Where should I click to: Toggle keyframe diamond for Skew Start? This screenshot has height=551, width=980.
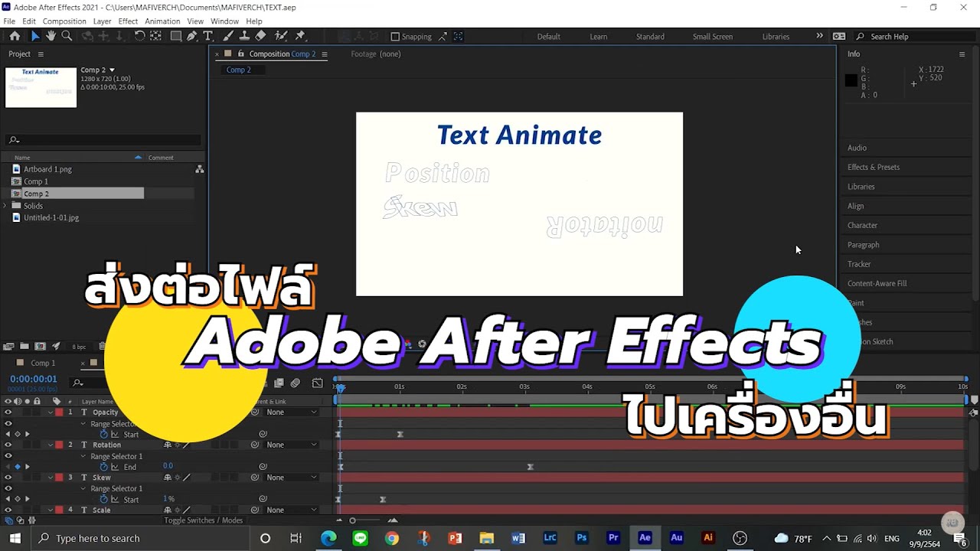[x=18, y=499]
